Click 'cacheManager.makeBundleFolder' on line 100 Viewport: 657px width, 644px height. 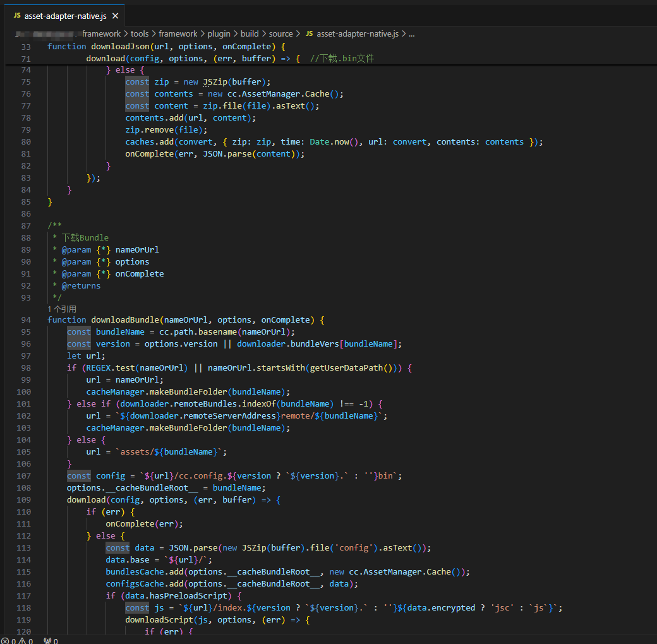pyautogui.click(x=157, y=392)
